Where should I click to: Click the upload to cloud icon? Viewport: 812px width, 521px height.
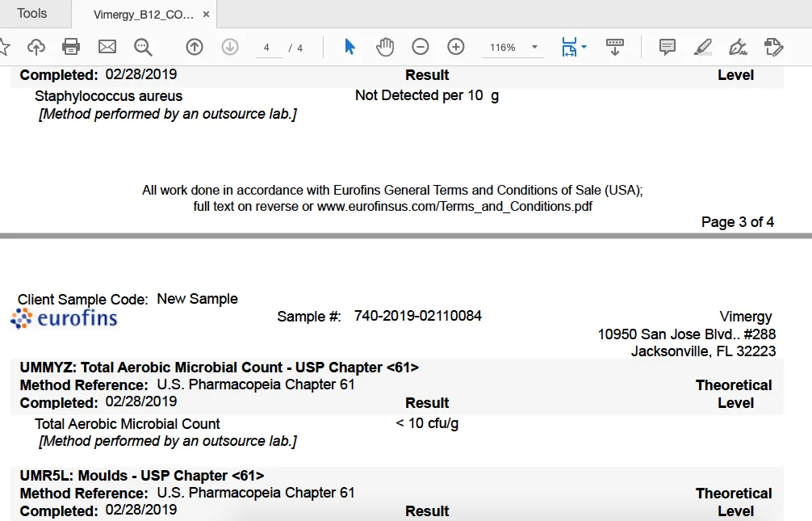(x=36, y=47)
